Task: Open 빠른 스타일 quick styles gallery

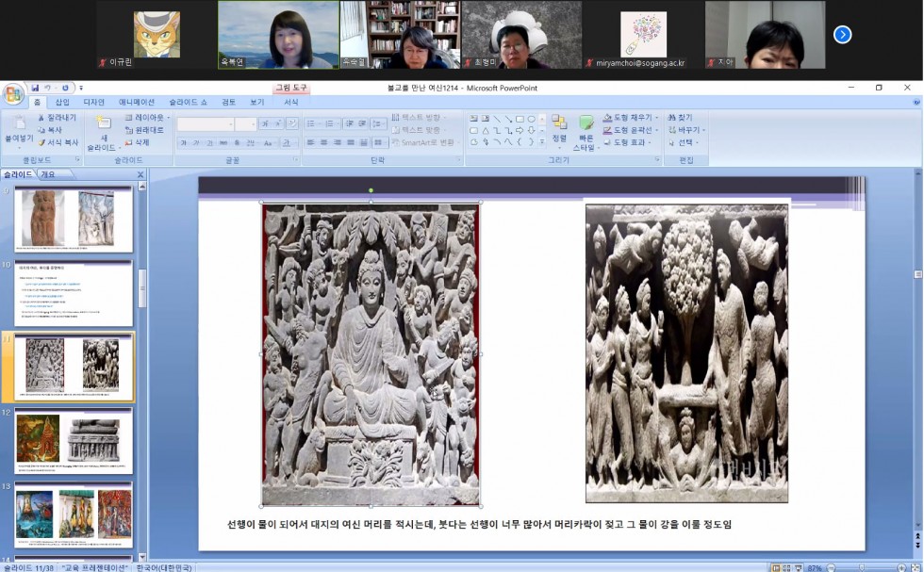Action: click(586, 133)
